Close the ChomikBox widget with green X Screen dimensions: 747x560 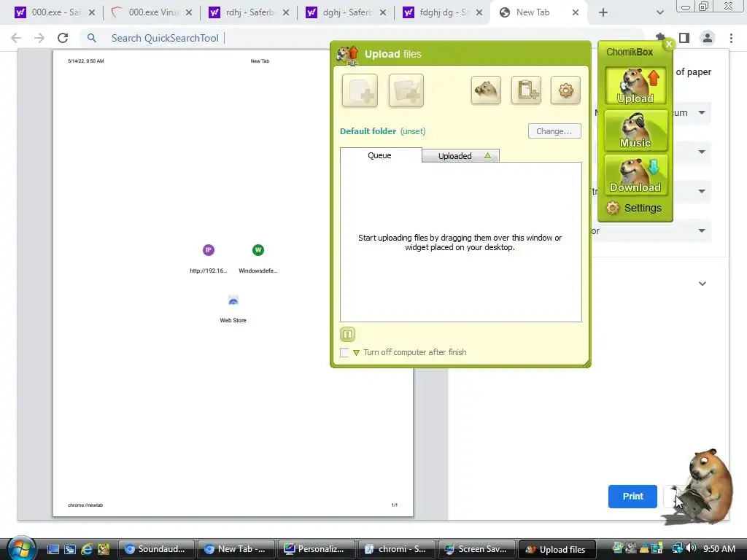(669, 44)
